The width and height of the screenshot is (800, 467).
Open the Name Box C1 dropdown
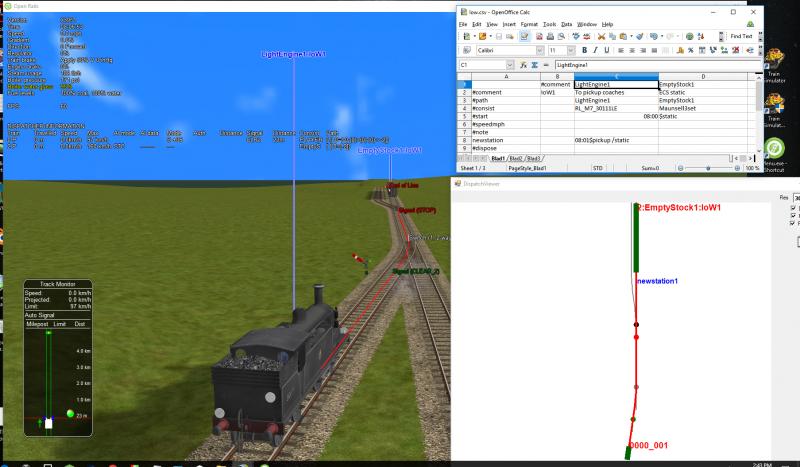click(x=510, y=65)
